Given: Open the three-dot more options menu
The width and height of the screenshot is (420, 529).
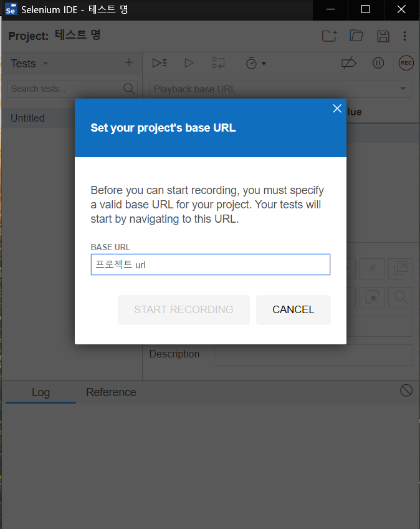Looking at the screenshot, I should (405, 36).
